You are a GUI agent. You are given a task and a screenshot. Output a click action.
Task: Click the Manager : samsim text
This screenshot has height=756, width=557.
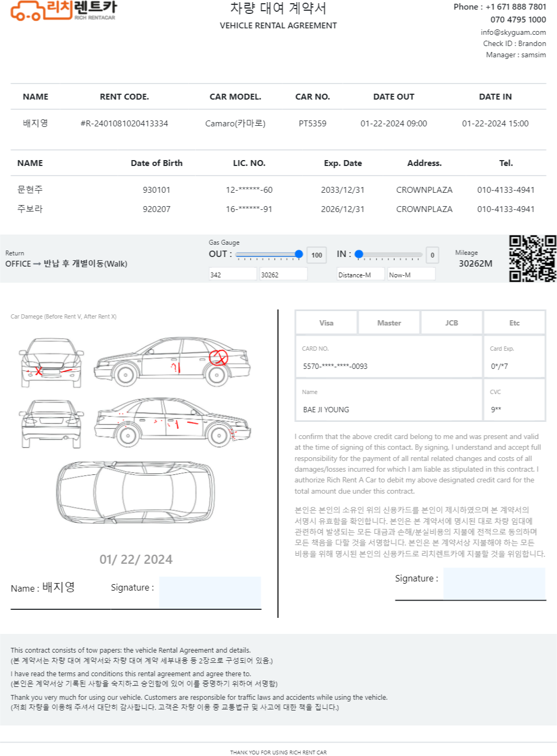(516, 55)
